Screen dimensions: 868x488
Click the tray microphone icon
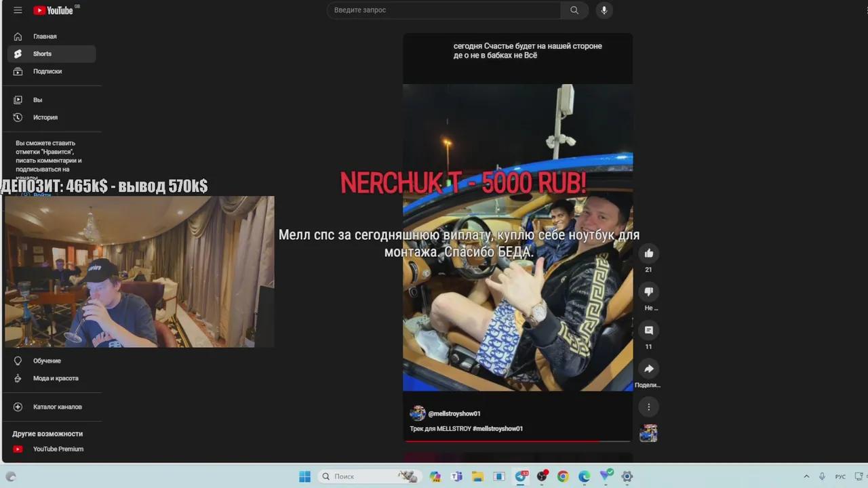[x=822, y=476]
